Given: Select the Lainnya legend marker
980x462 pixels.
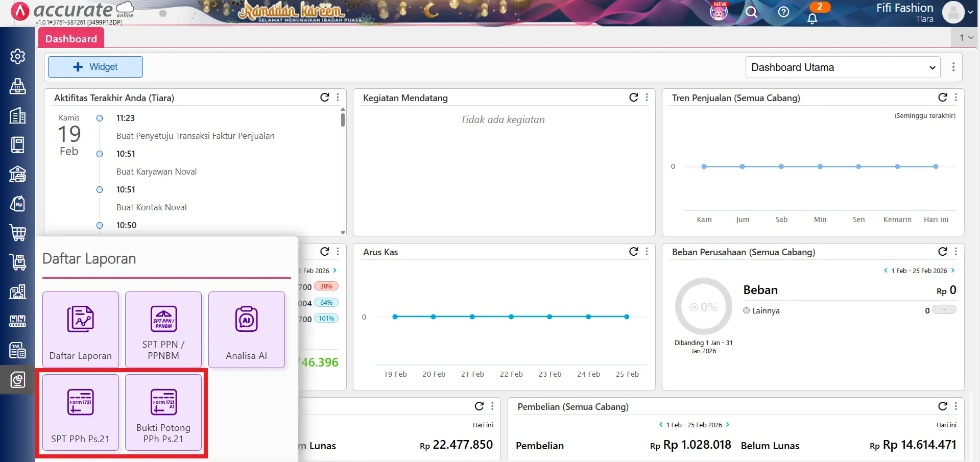Looking at the screenshot, I should tap(746, 310).
